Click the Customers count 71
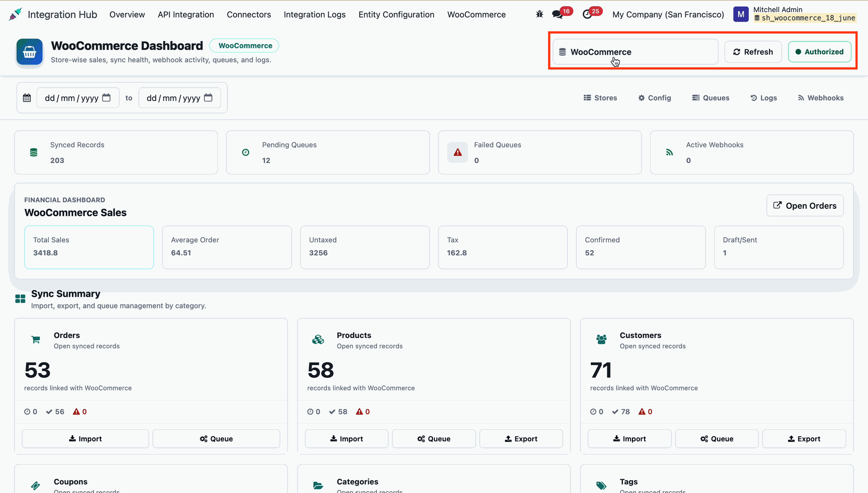 click(x=601, y=370)
